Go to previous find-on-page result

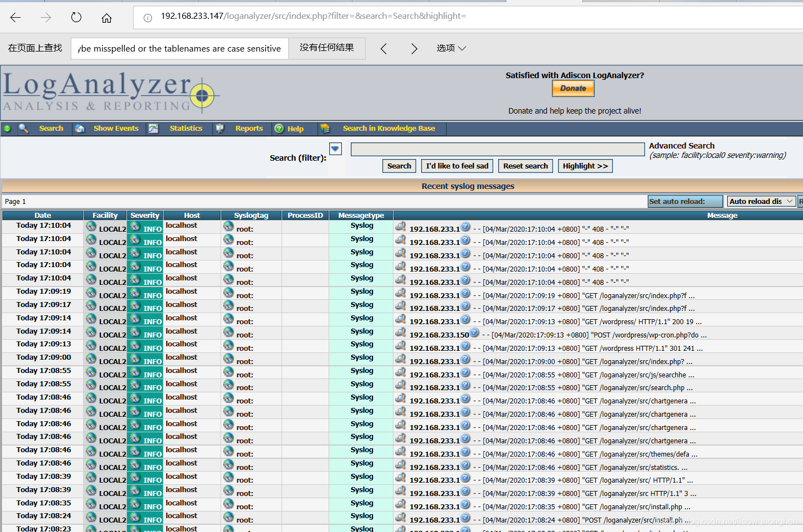[383, 49]
